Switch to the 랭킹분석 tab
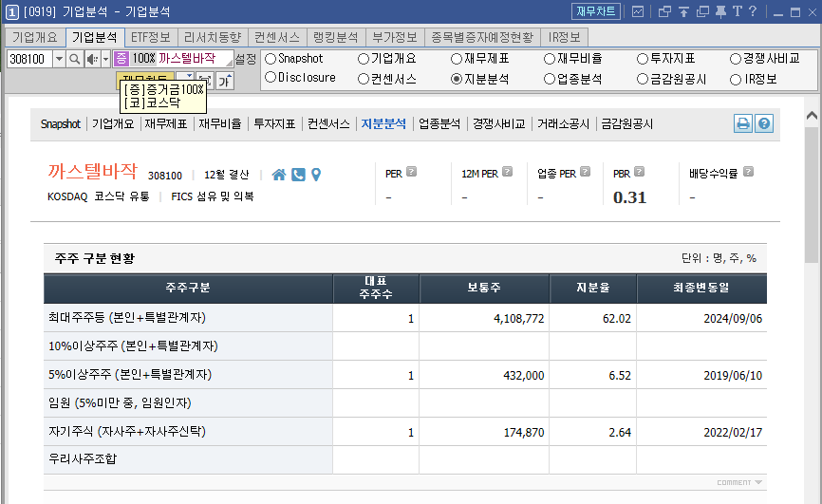This screenshot has height=504, width=822. click(x=336, y=37)
